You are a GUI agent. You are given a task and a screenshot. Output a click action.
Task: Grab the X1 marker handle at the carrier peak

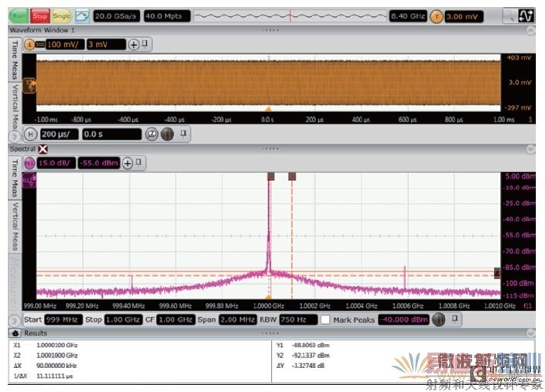[271, 177]
